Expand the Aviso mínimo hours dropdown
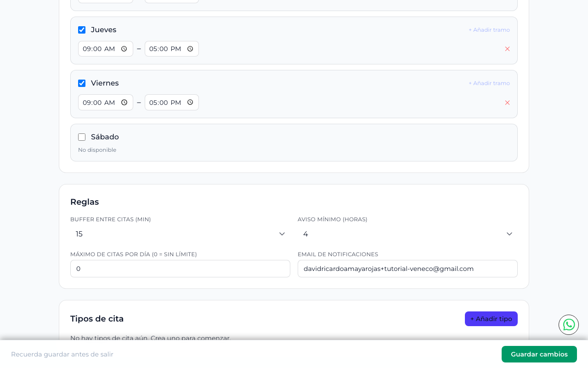This screenshot has height=368, width=588. pyautogui.click(x=407, y=234)
